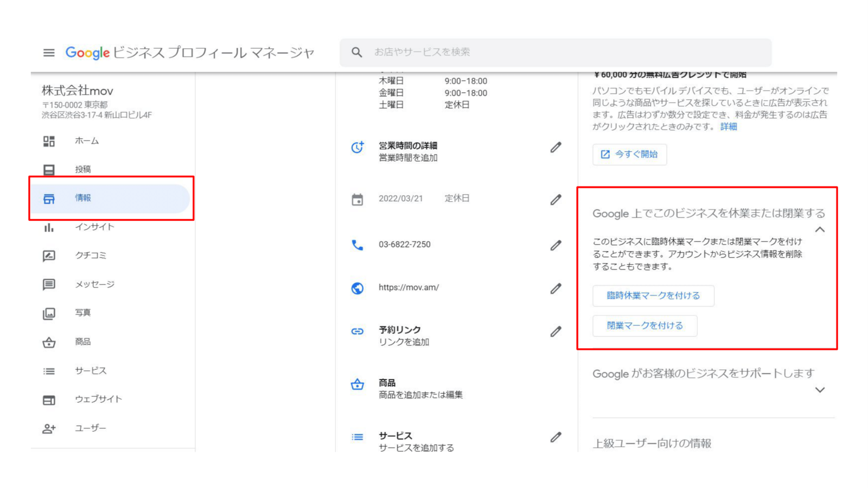Edit the 2022/03/21 定休日 entry pencil
Screen dimensions: 868x488
point(556,200)
